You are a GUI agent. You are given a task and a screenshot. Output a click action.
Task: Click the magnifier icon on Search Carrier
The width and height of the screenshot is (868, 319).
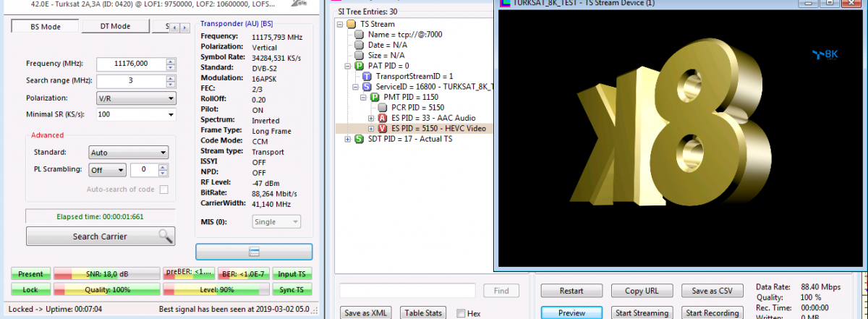pyautogui.click(x=166, y=236)
